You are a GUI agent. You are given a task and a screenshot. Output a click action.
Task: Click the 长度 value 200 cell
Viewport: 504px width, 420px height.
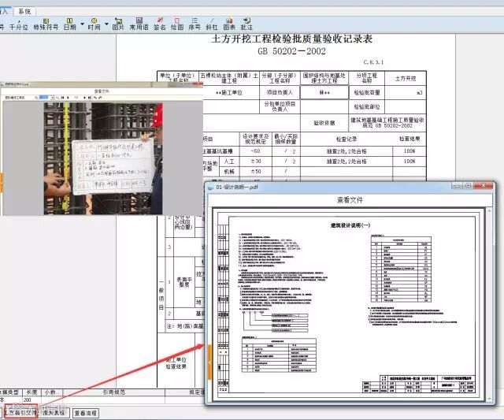[x=31, y=400]
